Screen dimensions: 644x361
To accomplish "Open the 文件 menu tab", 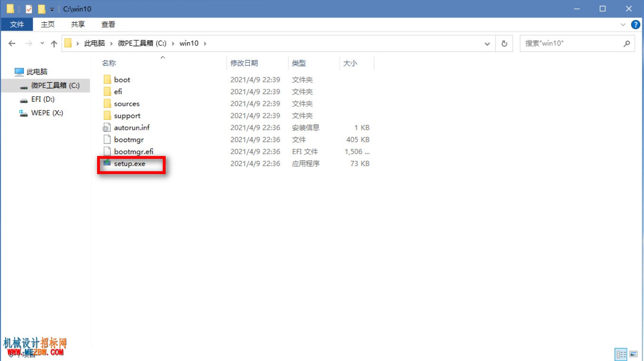I will coord(17,24).
